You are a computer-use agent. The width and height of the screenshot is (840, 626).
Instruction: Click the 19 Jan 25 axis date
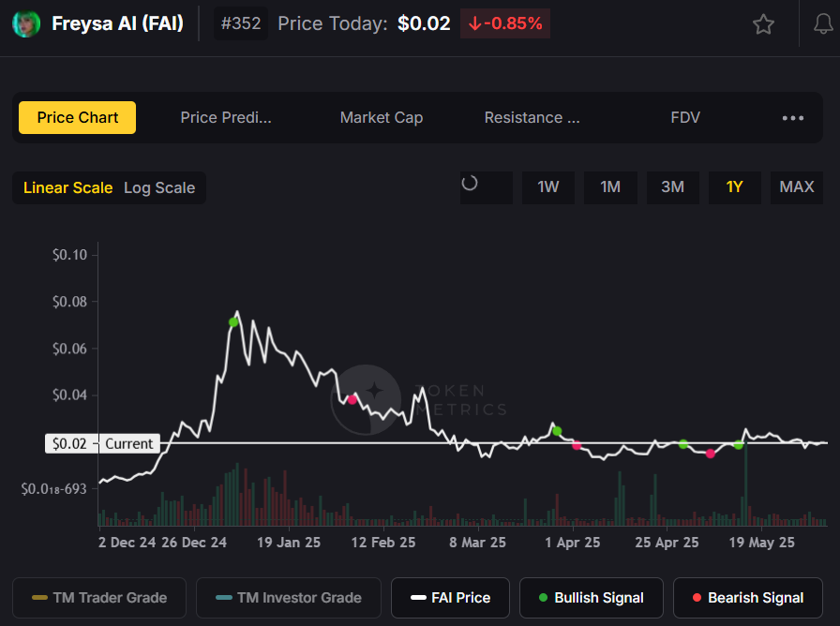coord(288,543)
